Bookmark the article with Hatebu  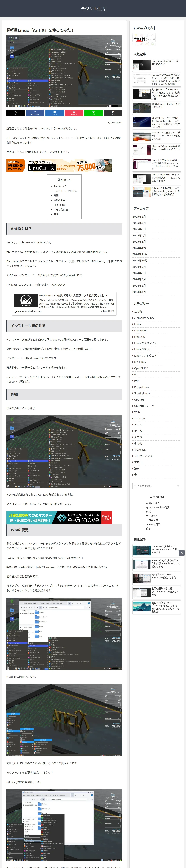tap(54, 113)
